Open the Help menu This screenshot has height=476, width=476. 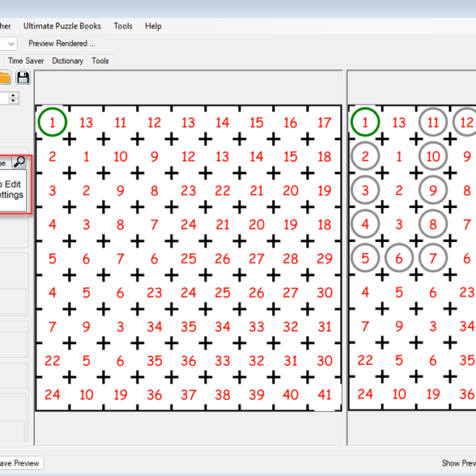[x=153, y=26]
